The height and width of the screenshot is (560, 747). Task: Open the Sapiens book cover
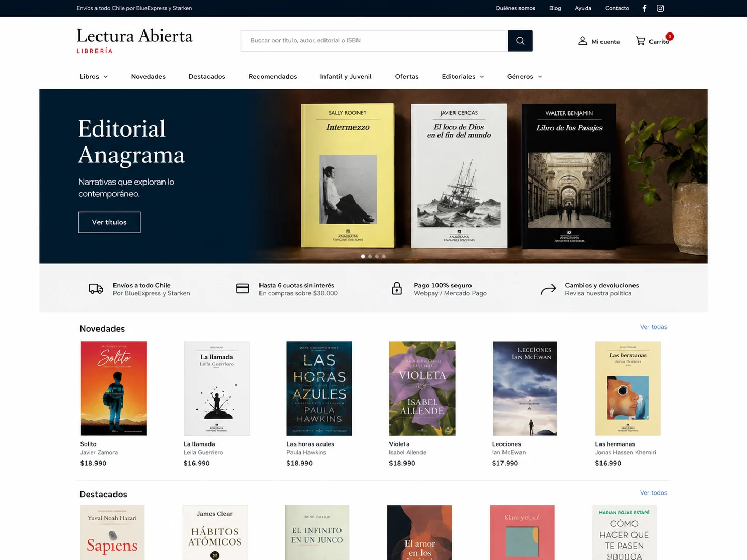click(112, 533)
